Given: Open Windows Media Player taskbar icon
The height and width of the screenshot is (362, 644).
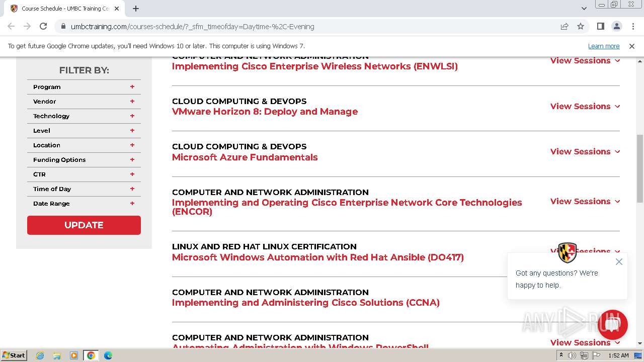Looking at the screenshot, I should coord(74,355).
